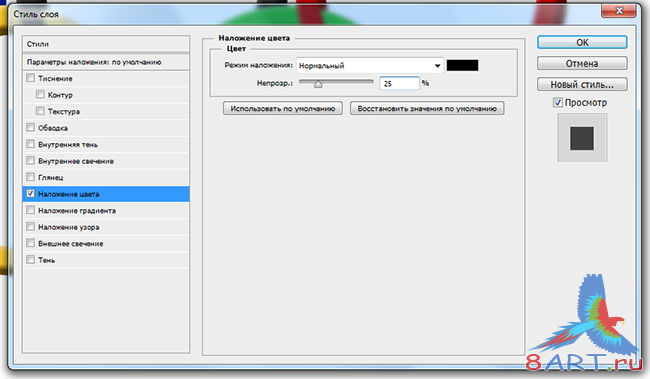Enable the Обводка effect checkbox
This screenshot has height=379, width=650.
click(30, 127)
